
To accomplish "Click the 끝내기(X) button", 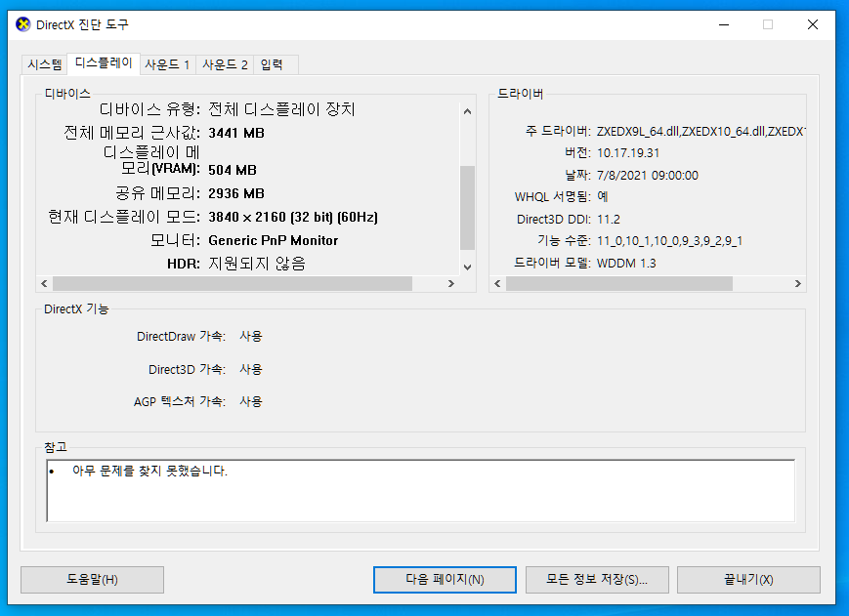I will (748, 580).
